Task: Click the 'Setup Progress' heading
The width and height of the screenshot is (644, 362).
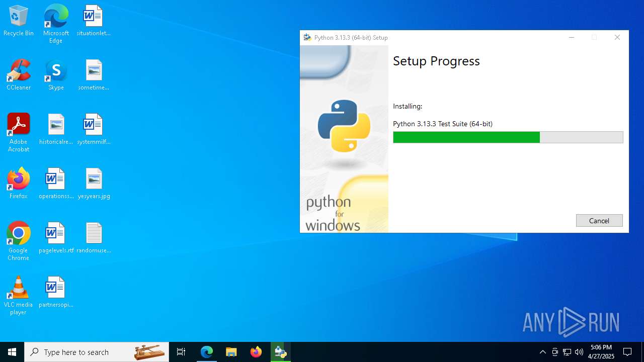Action: coord(436,61)
